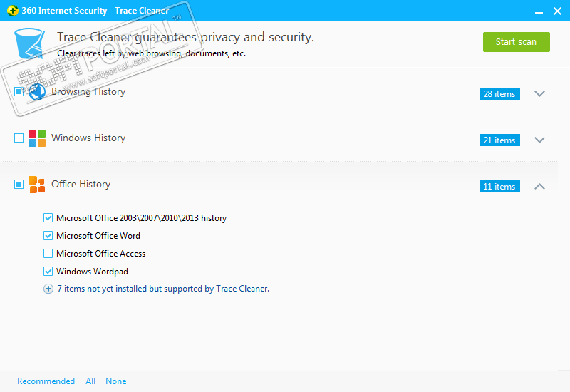Collapse the Office History section
The width and height of the screenshot is (570, 392).
pyautogui.click(x=539, y=186)
